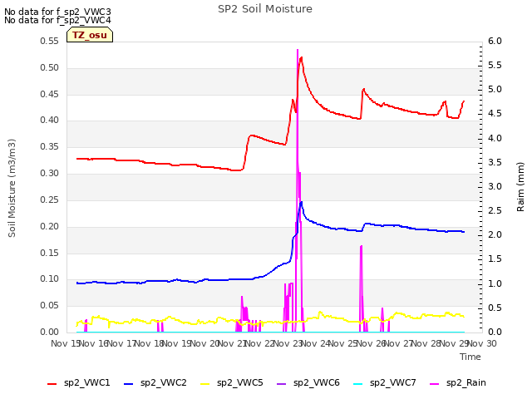Screen dimensions: 532x399
Task: Click the 0.05 left axis tick label
Action: [x=50, y=305]
